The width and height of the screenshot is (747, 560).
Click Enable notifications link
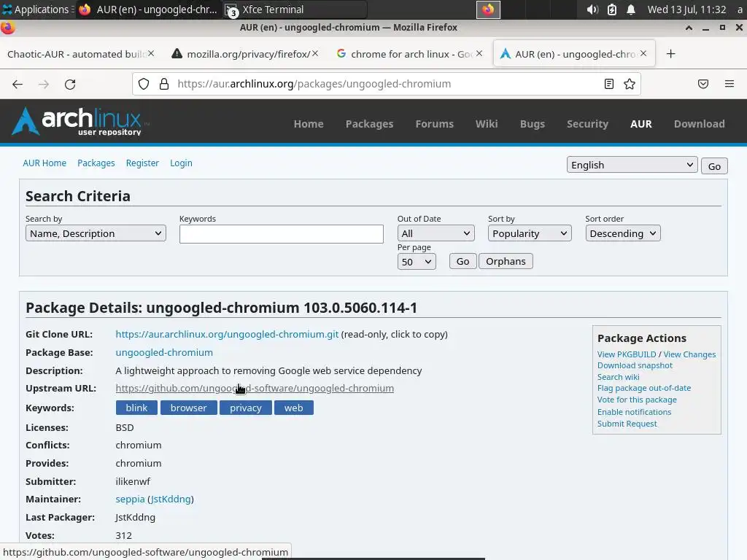(634, 412)
